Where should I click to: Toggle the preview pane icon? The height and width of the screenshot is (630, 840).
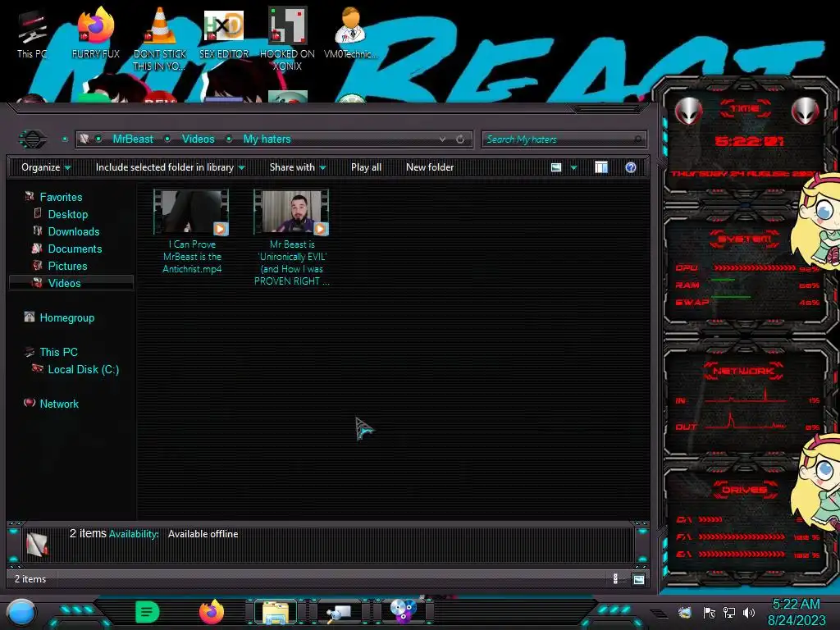[x=601, y=167]
